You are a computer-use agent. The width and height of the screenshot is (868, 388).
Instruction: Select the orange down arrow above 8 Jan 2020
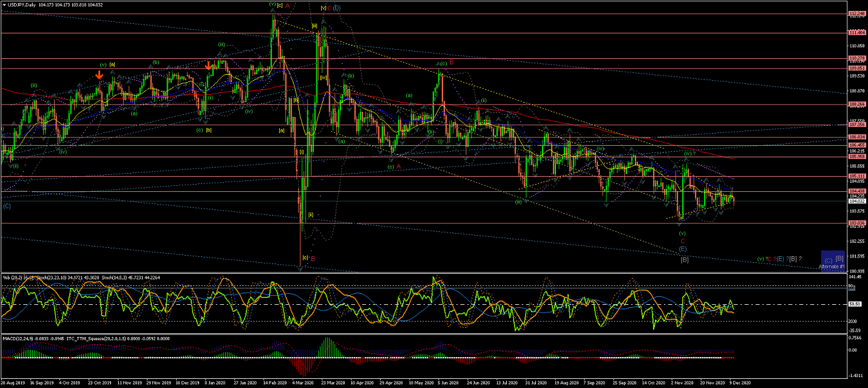tap(209, 65)
